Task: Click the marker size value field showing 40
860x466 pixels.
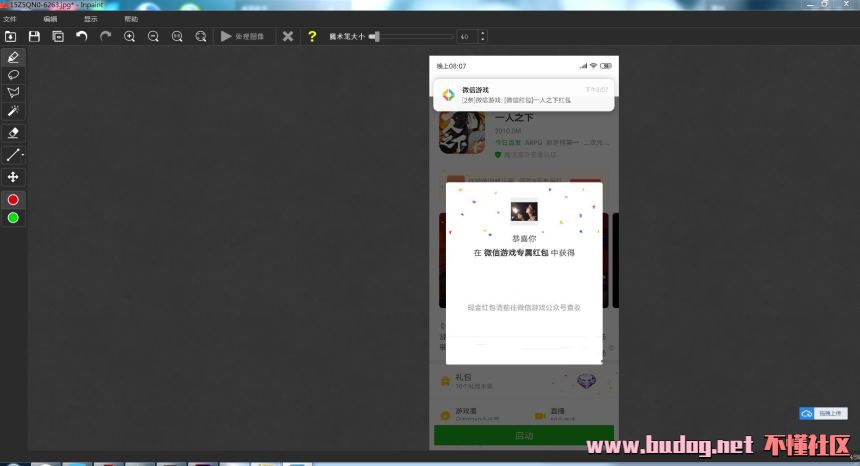Action: coord(467,37)
